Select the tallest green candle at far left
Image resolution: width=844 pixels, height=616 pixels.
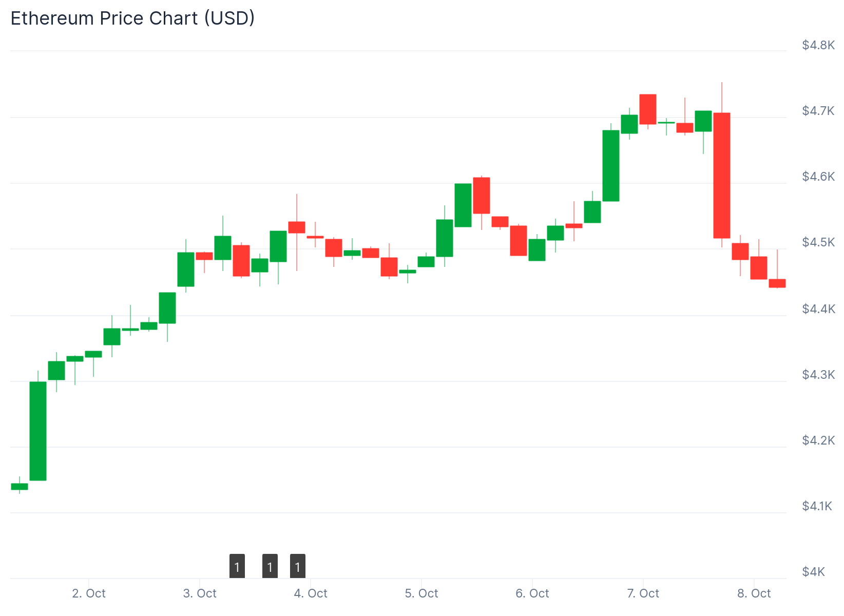point(38,431)
